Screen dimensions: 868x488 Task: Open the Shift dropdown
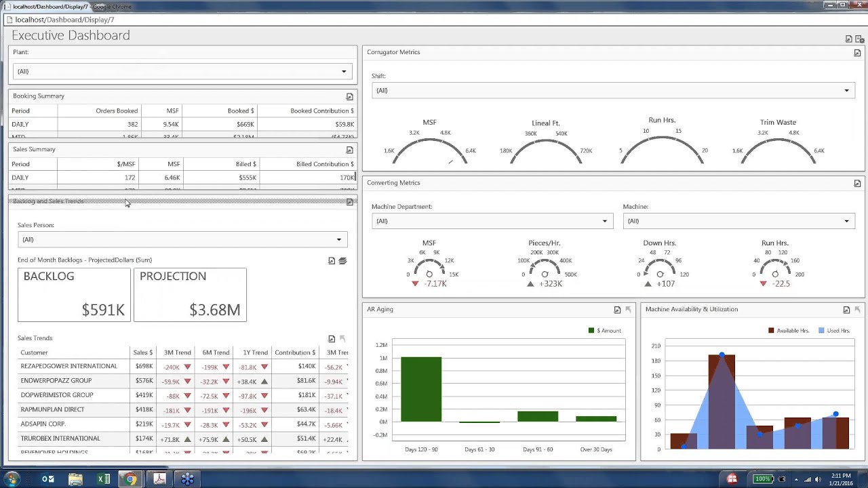coord(613,90)
